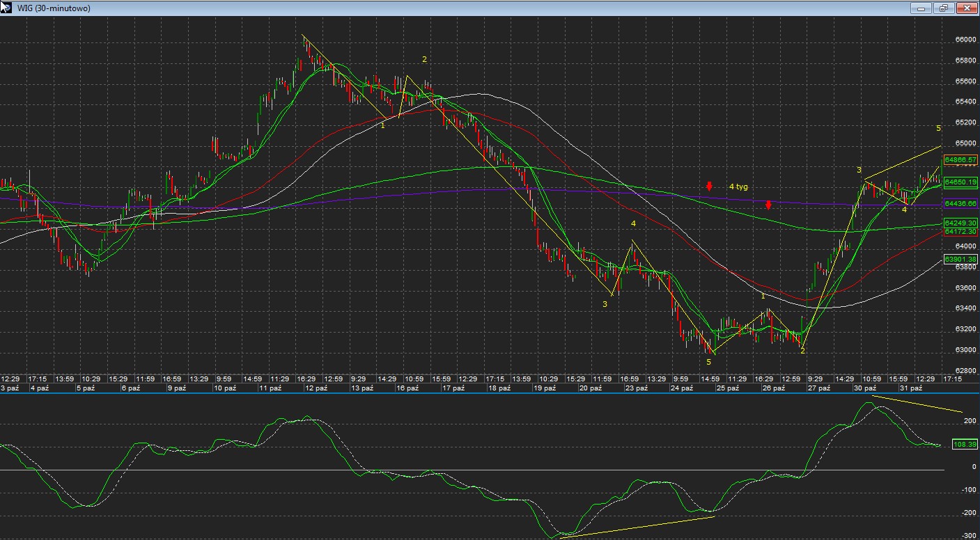Click the 65000 price axis label
This screenshot has width=980, height=540.
click(965, 143)
